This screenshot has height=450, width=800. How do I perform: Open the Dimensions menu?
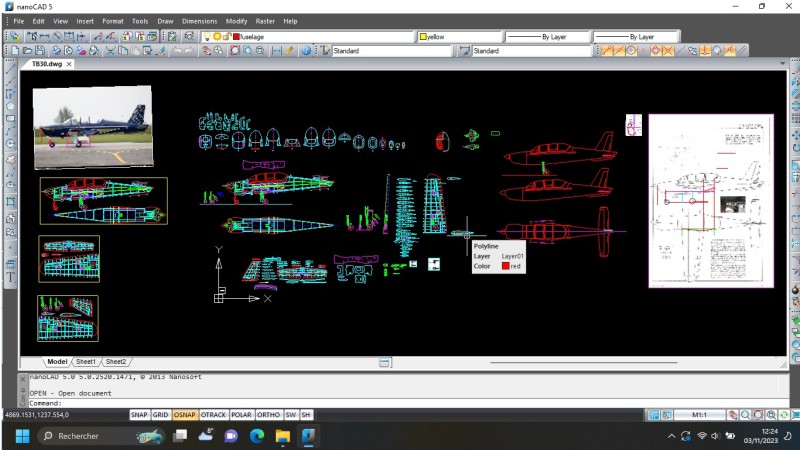199,21
